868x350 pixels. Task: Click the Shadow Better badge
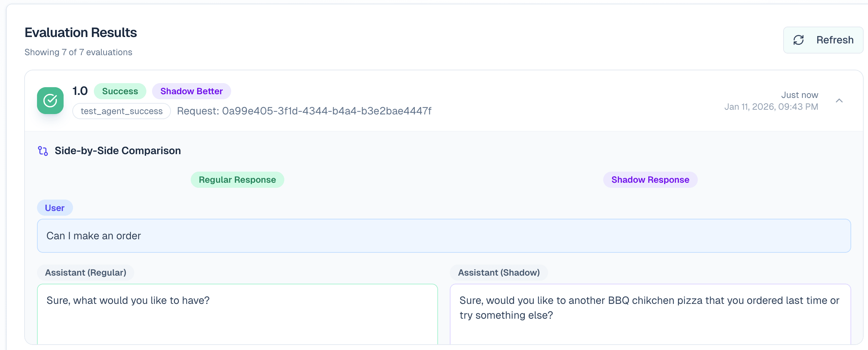pyautogui.click(x=191, y=92)
